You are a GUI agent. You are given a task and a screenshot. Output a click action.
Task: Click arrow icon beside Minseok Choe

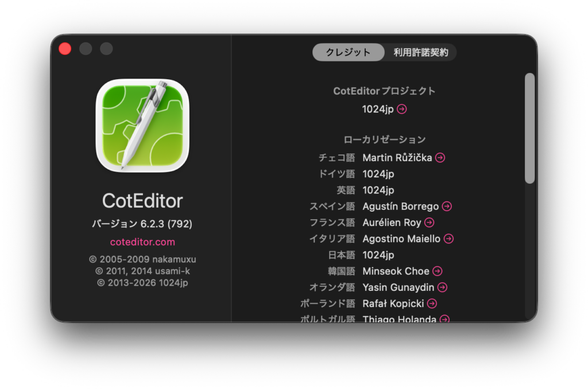(x=437, y=271)
